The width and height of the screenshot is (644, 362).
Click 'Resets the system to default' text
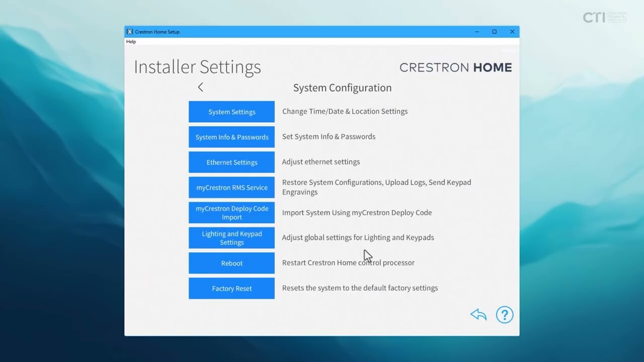point(360,288)
